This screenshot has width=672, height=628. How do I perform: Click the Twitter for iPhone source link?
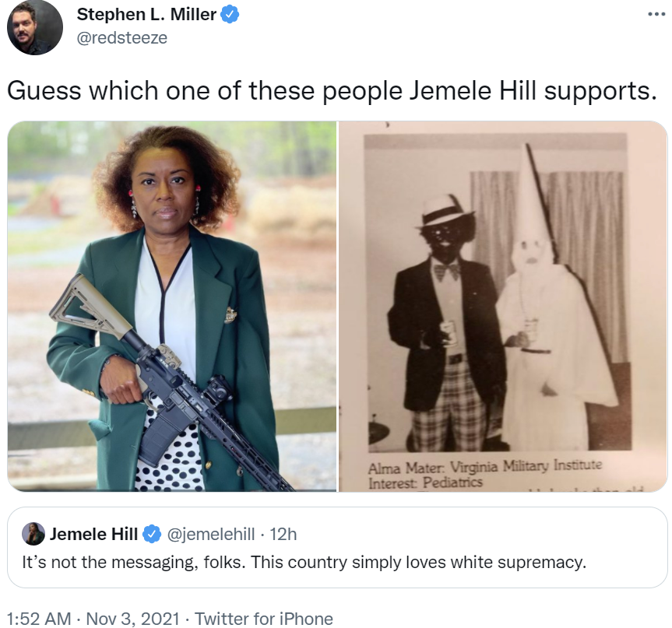[x=263, y=619]
